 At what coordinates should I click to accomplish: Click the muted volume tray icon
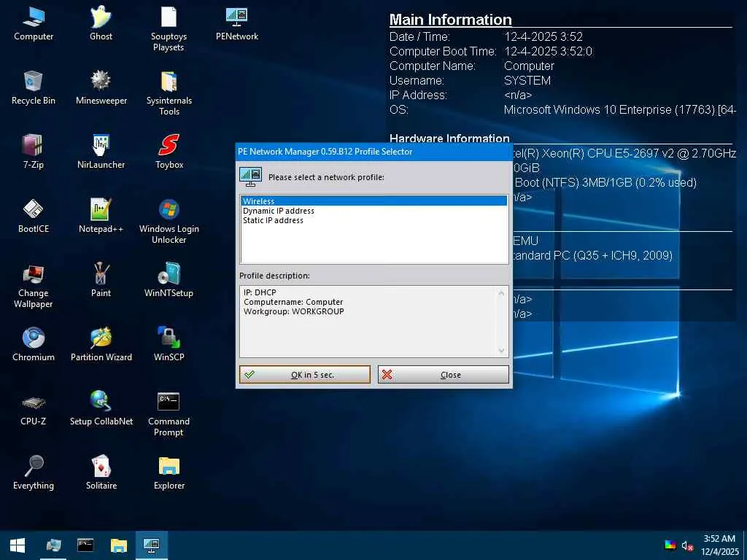click(687, 545)
